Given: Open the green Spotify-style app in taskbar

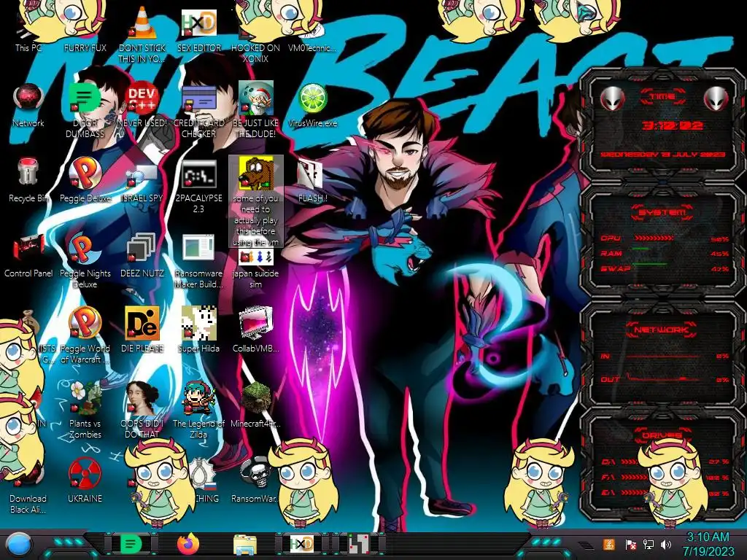Looking at the screenshot, I should coord(131,544).
